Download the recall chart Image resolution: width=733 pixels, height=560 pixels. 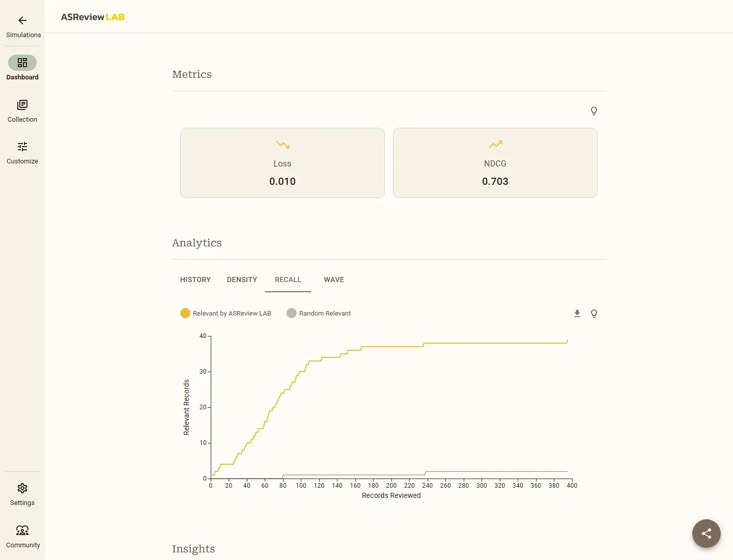pos(577,314)
